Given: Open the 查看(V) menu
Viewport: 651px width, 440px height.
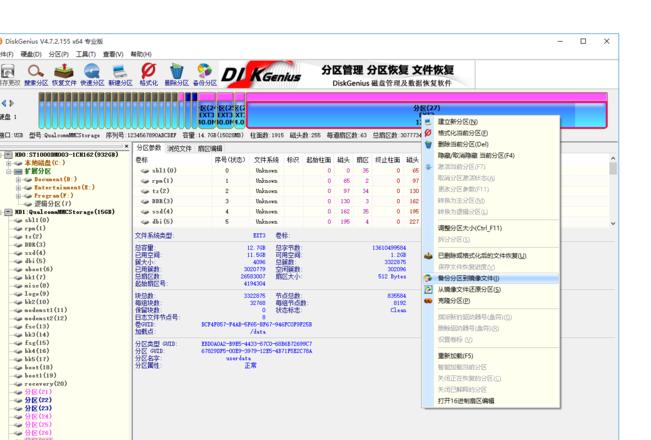Looking at the screenshot, I should click(113, 54).
